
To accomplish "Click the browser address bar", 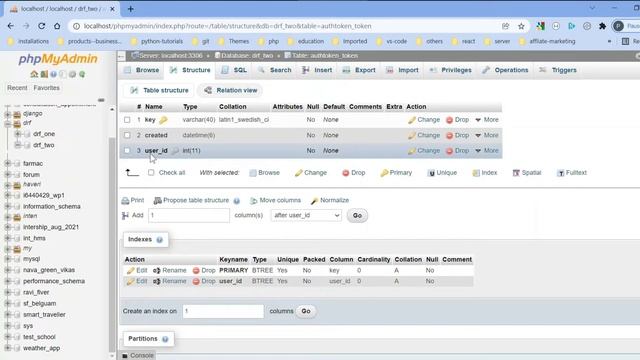I will 286,26.
